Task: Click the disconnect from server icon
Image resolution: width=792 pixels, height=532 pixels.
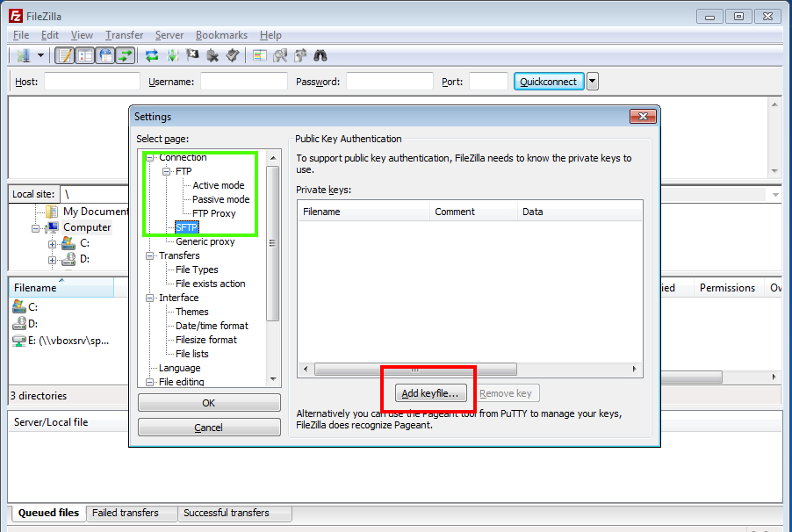Action: (x=212, y=56)
